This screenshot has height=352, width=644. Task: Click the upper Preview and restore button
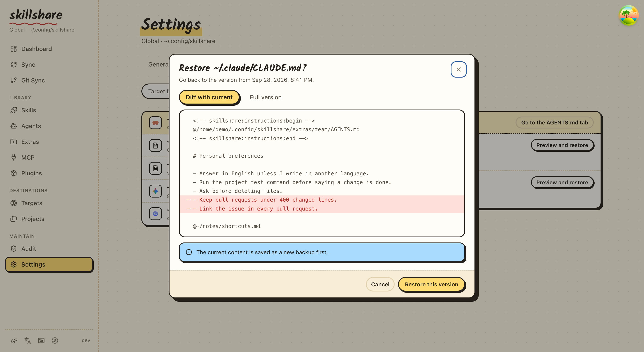[562, 145]
